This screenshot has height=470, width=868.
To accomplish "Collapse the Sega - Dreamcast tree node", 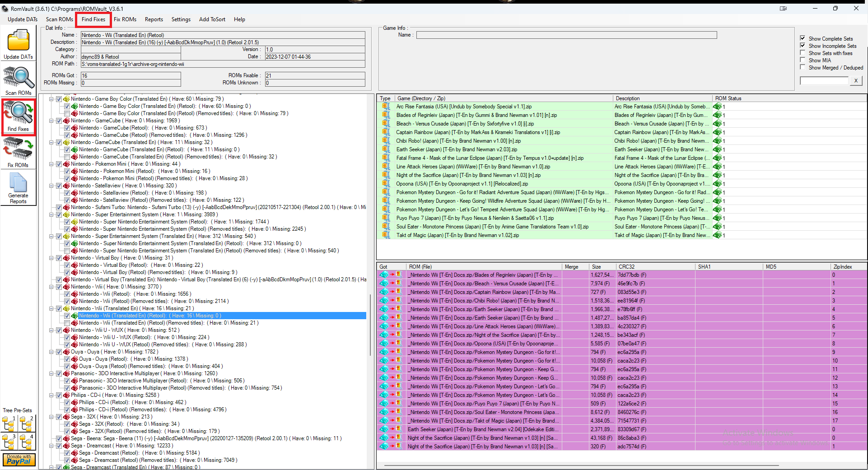I will coord(51,446).
